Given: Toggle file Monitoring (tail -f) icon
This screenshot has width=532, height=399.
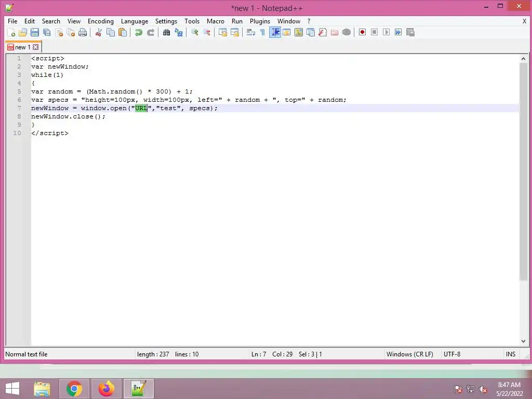Looking at the screenshot, I should coord(347,32).
